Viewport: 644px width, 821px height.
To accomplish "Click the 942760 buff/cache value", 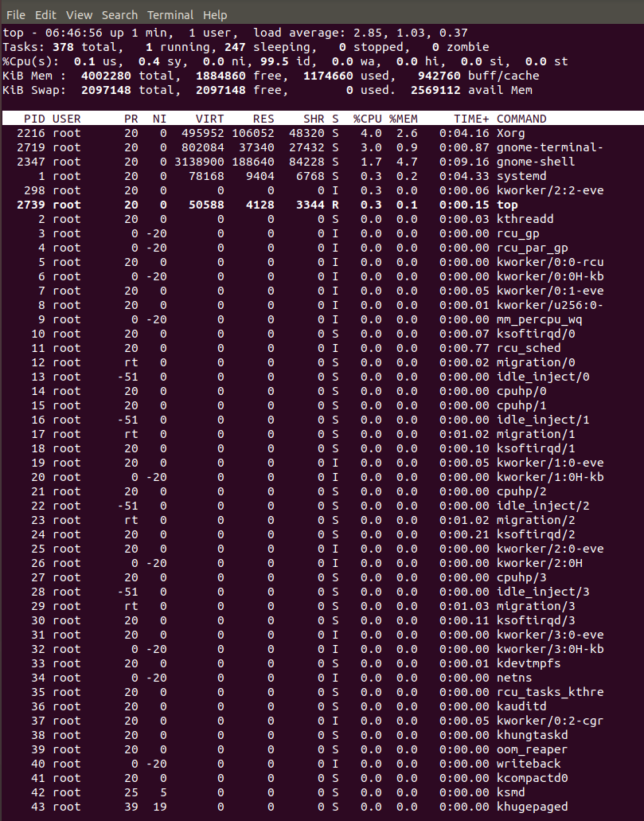I will click(x=439, y=76).
